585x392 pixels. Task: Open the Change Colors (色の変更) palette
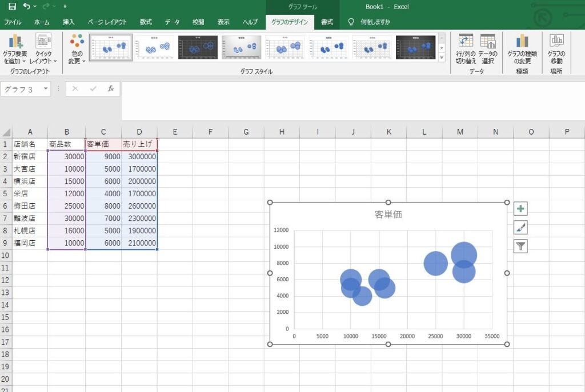77,49
